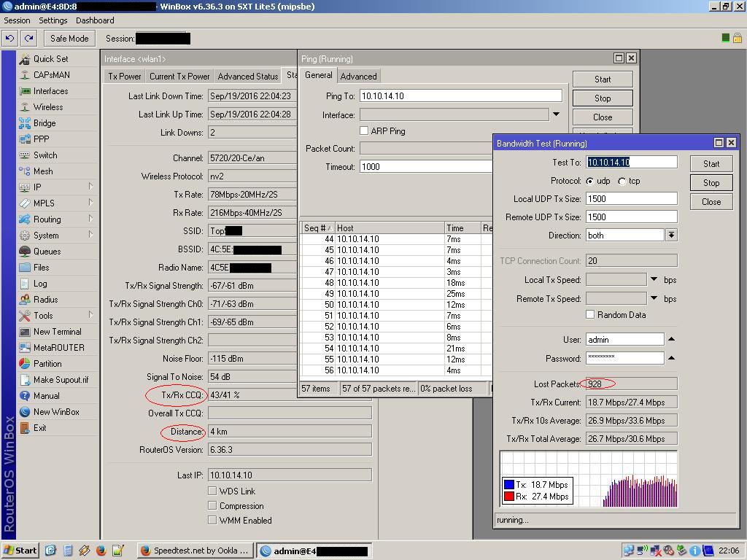Open MetaROUTER in the sidebar
This screenshot has width=747, height=560.
[x=58, y=348]
